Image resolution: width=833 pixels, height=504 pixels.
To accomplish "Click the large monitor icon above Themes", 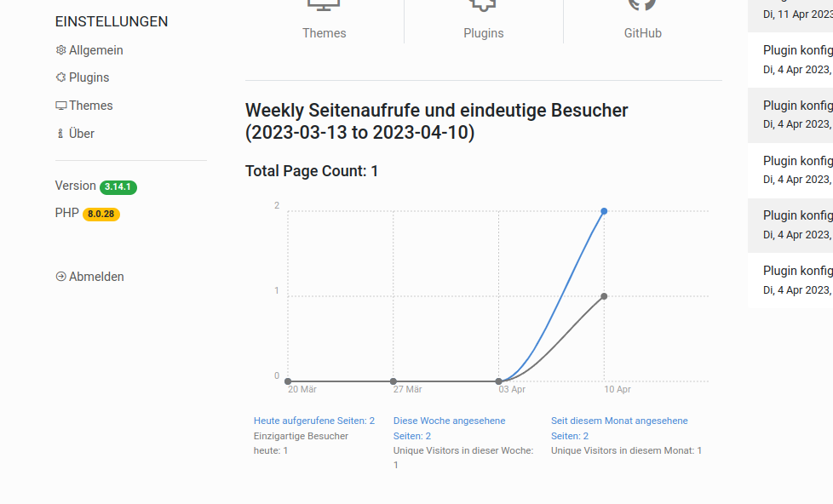I will pos(324,4).
